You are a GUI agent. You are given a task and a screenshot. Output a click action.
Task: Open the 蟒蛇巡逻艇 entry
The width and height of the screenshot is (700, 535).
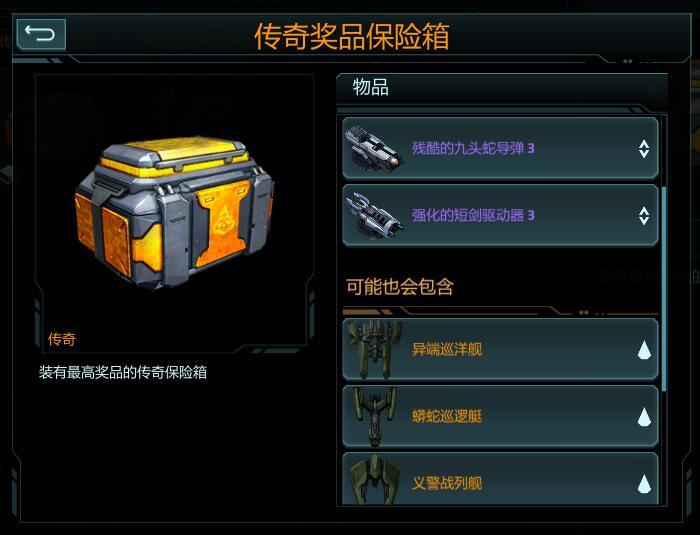pos(500,416)
